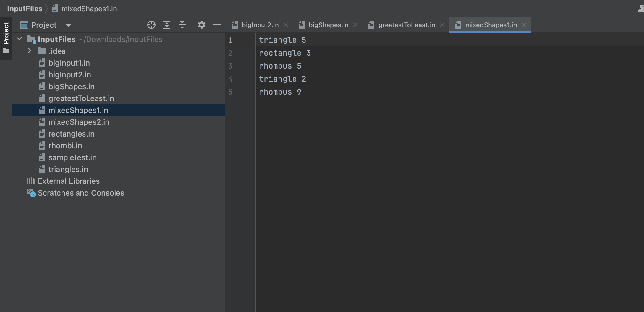The height and width of the screenshot is (312, 644).
Task: Click the user account icon in title bar
Action: (641, 8)
